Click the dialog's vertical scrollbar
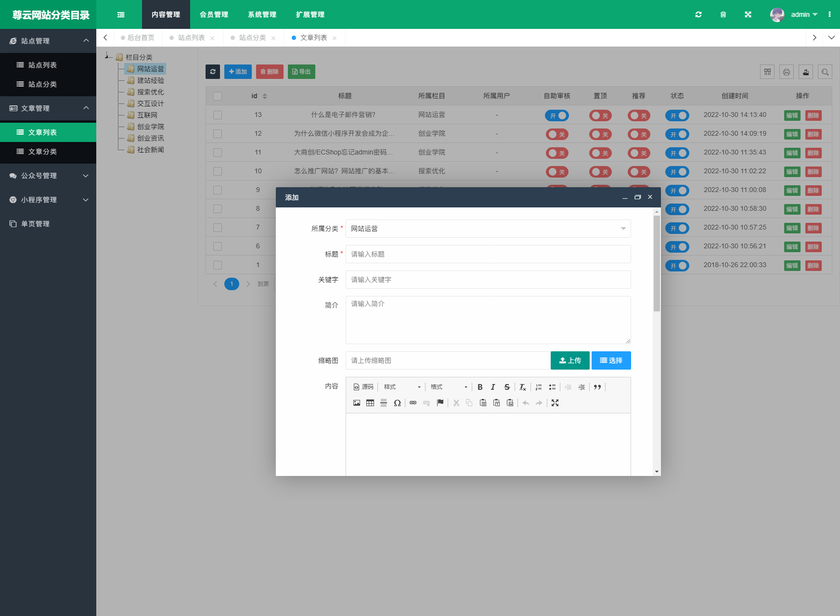Viewport: 840px width, 616px height. tap(657, 263)
